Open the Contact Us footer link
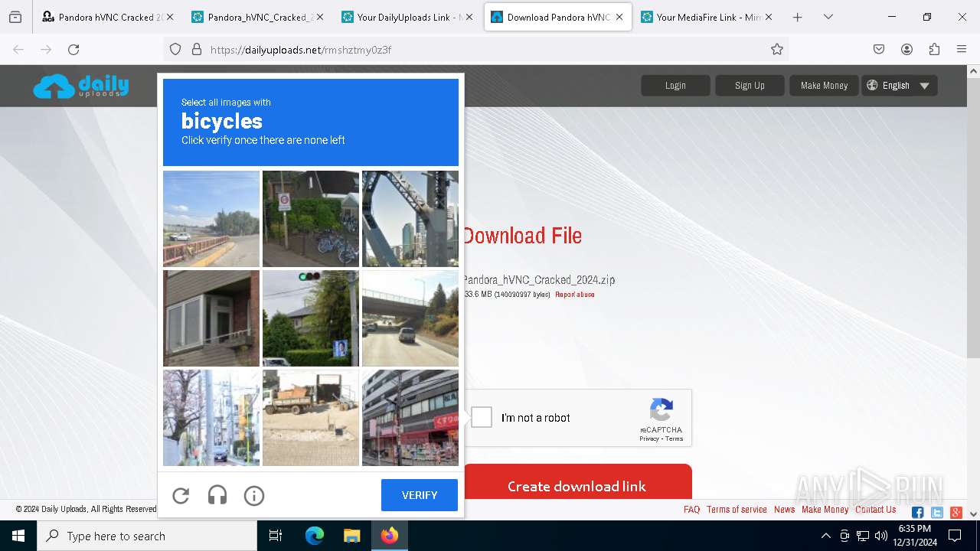The width and height of the screenshot is (980, 551). tap(876, 510)
